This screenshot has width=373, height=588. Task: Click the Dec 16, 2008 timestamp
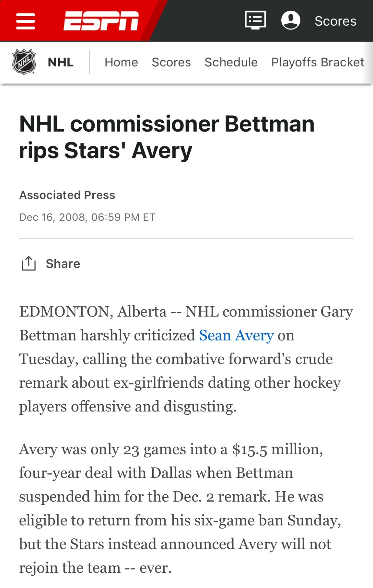click(x=87, y=217)
